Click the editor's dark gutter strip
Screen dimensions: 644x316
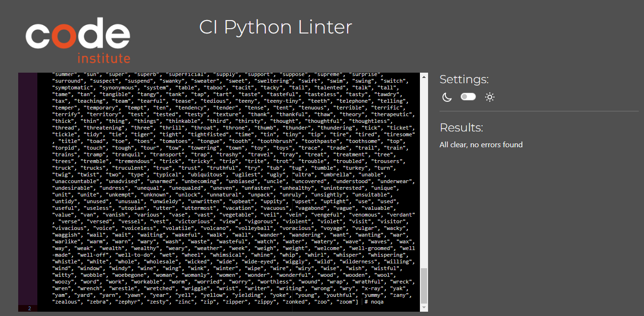pos(28,191)
